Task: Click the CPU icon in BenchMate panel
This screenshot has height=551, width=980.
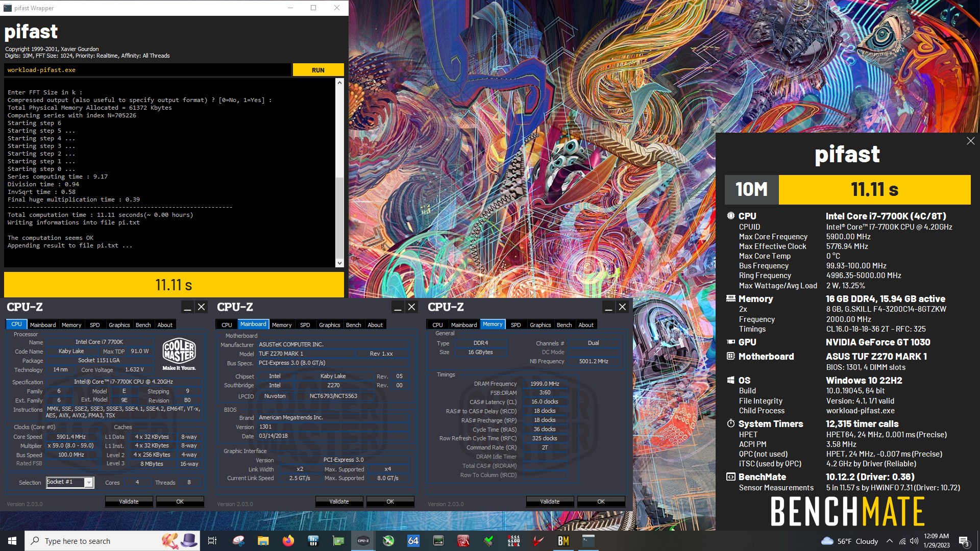Action: point(731,216)
